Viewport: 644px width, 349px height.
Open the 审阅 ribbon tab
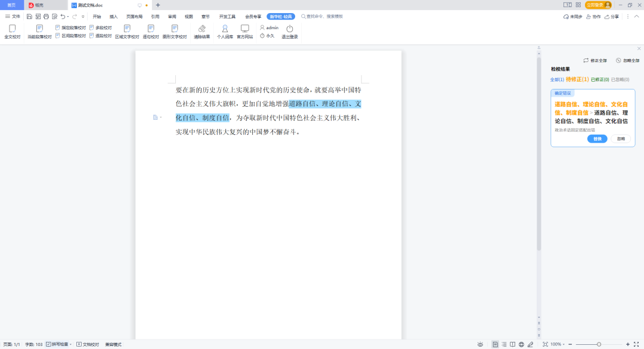click(172, 17)
